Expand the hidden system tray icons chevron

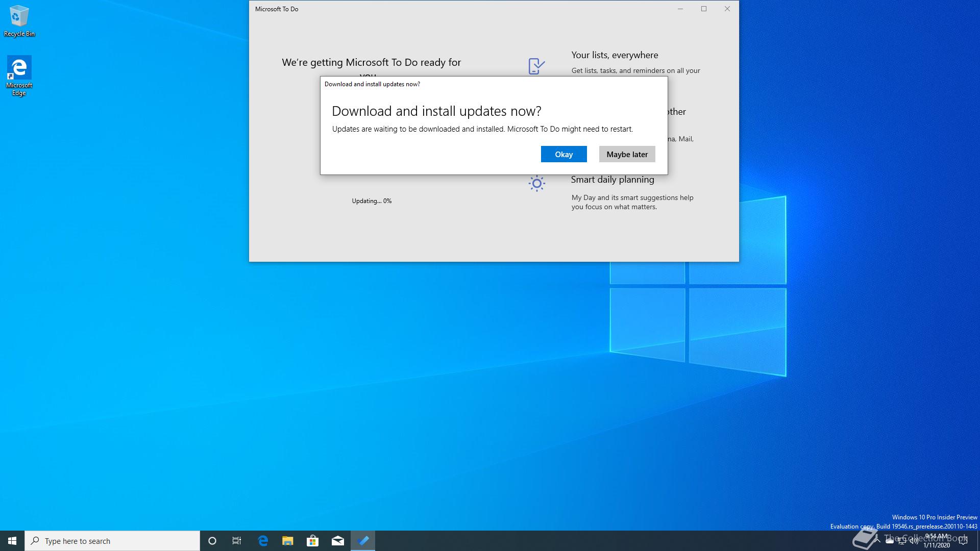(877, 541)
